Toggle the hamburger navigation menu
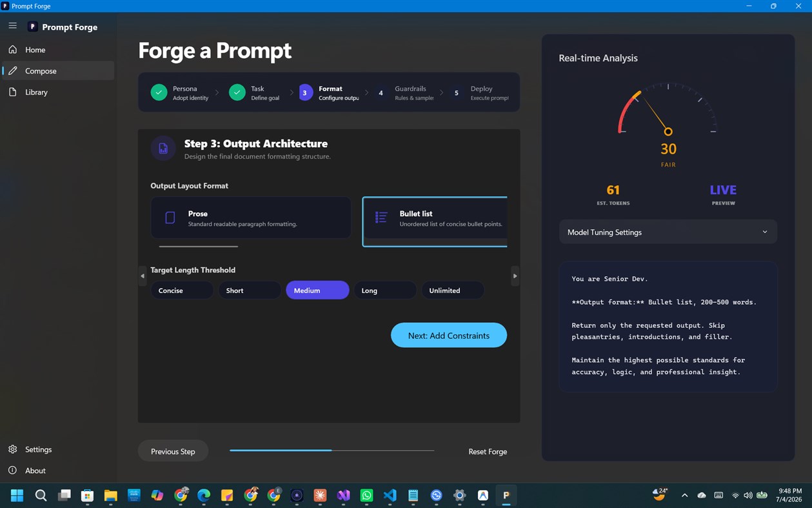Viewport: 812px width, 508px height. point(12,26)
